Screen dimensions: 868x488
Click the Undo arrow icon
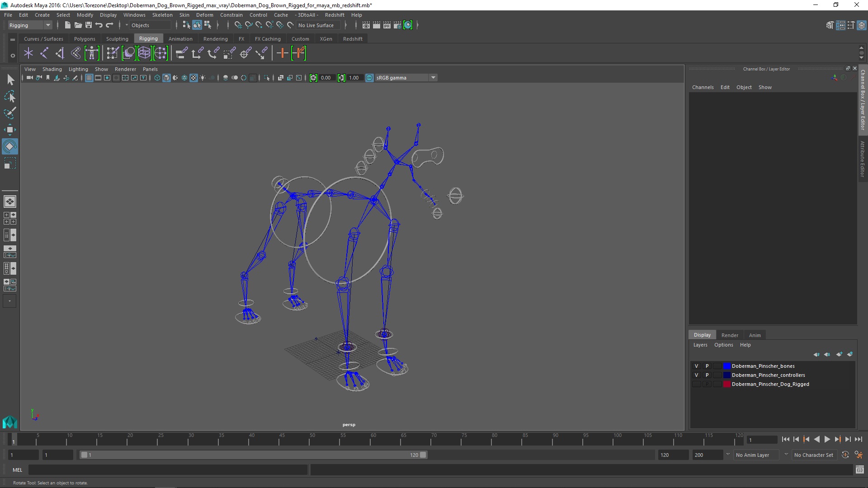(x=99, y=25)
